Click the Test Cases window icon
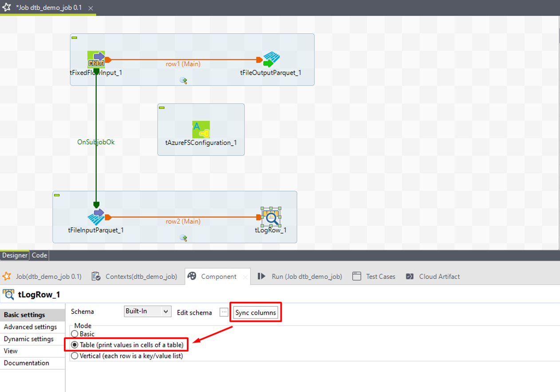 pos(357,276)
